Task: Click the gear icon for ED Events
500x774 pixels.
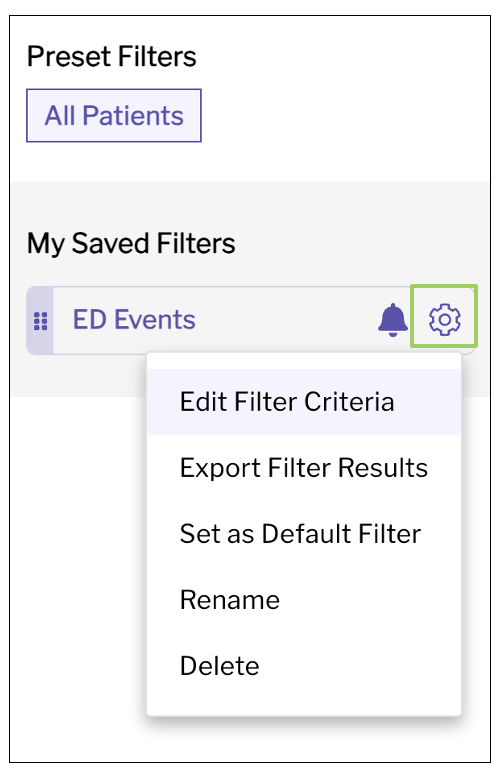Action: click(x=444, y=319)
